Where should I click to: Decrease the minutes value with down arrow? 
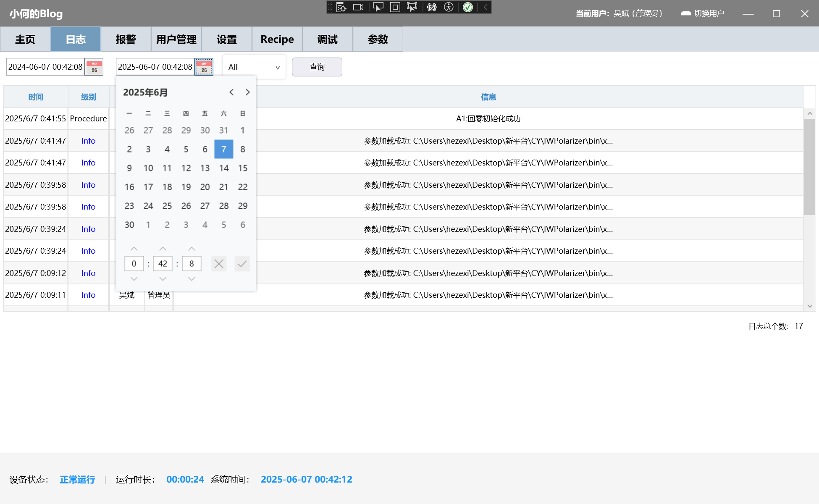(163, 279)
